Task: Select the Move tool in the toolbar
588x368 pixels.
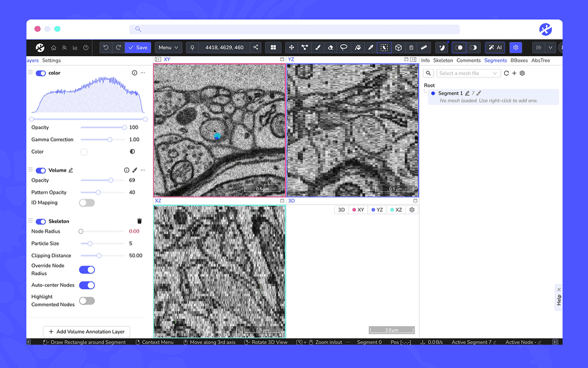Action: pyautogui.click(x=291, y=48)
